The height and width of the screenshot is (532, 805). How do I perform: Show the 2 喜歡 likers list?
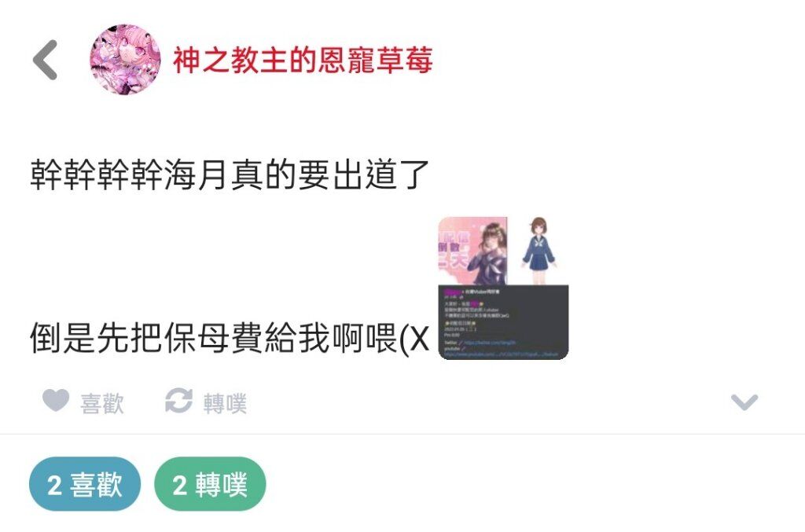(85, 484)
